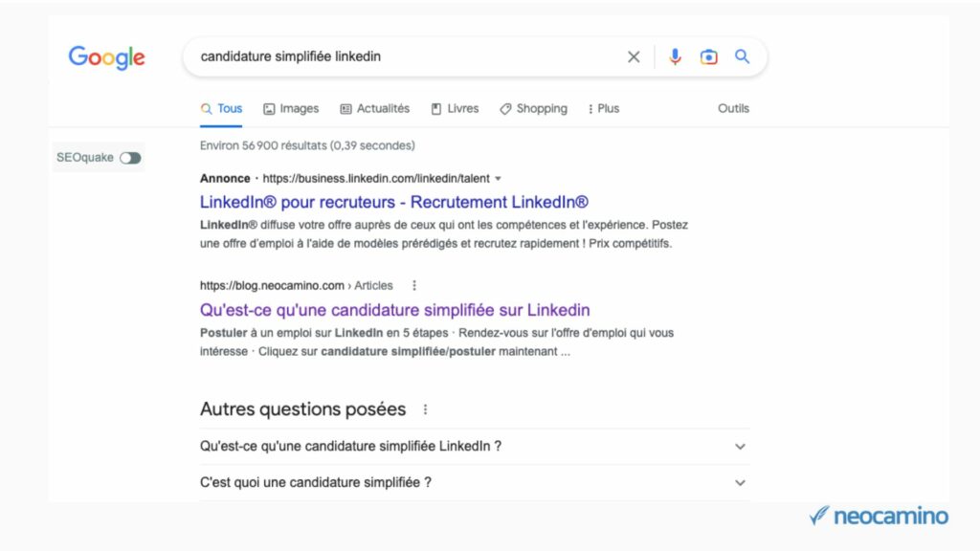Select the Tous tab
The height and width of the screenshot is (551, 980).
(221, 109)
